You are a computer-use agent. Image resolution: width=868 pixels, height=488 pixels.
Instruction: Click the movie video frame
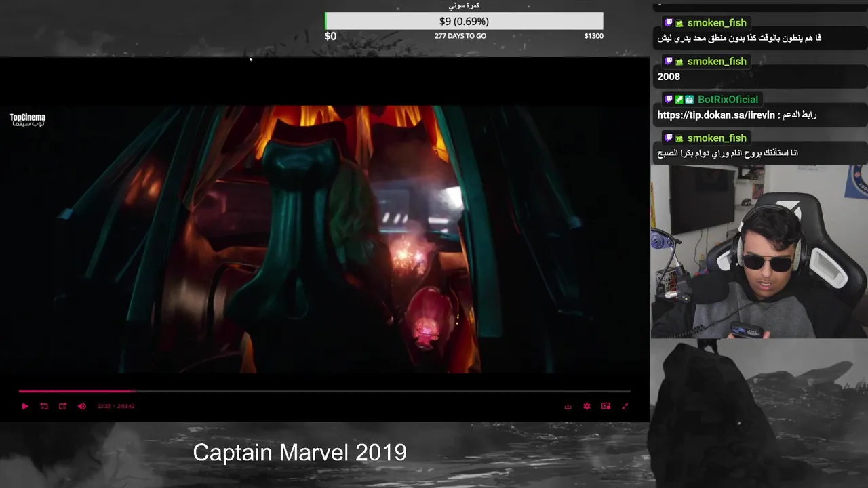(324, 239)
